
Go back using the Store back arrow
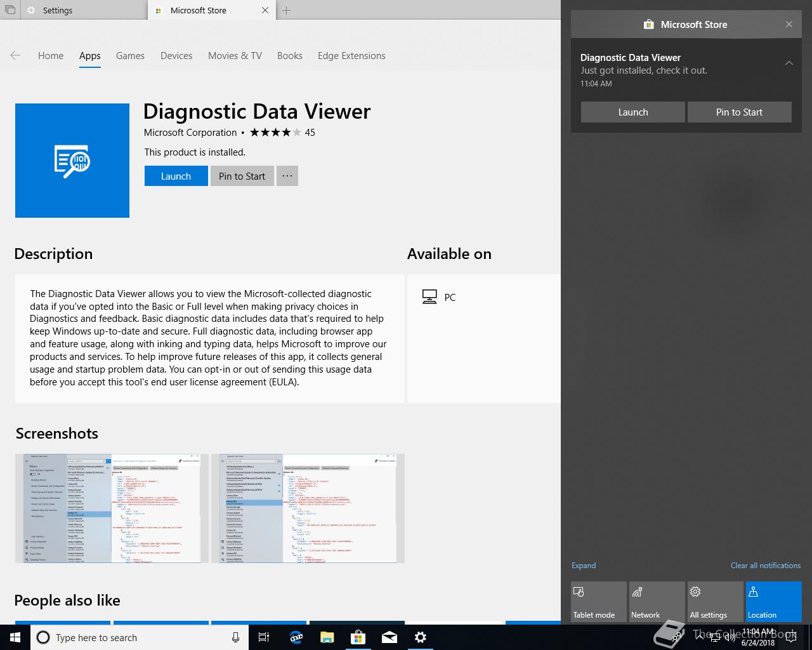(x=16, y=56)
